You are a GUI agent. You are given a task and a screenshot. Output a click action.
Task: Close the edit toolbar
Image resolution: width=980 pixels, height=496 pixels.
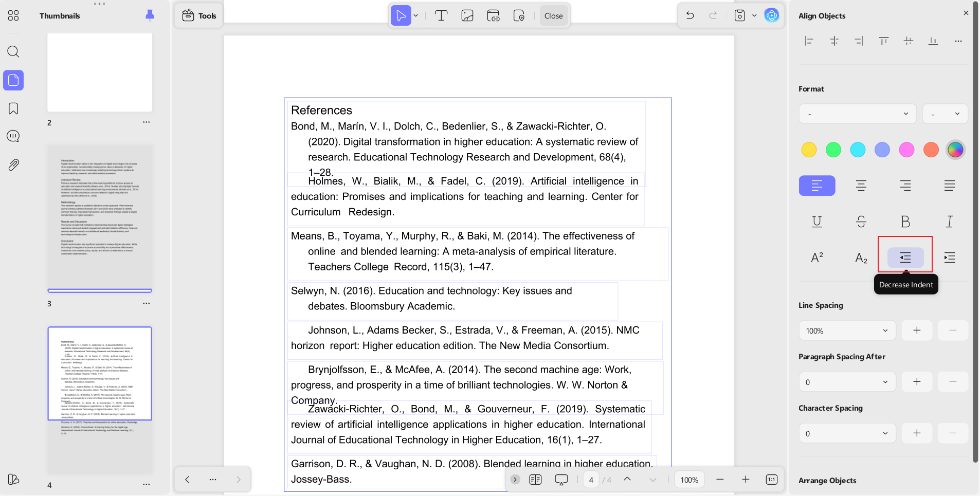tap(553, 16)
